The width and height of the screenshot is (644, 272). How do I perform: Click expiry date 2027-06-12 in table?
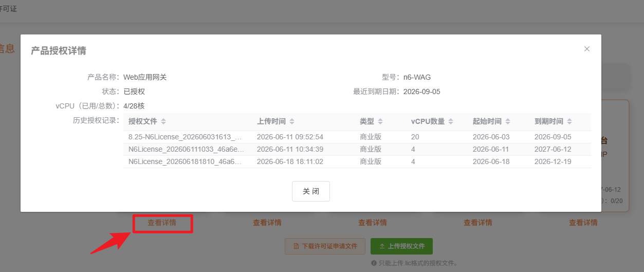[553, 149]
